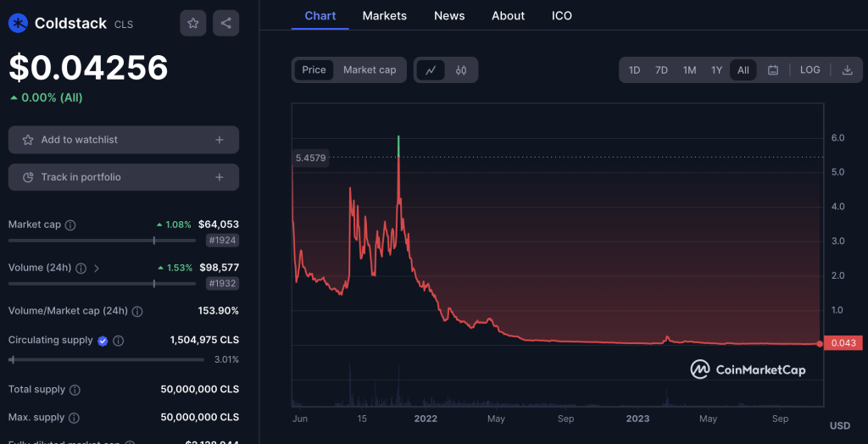Click the download chart data icon

click(847, 70)
